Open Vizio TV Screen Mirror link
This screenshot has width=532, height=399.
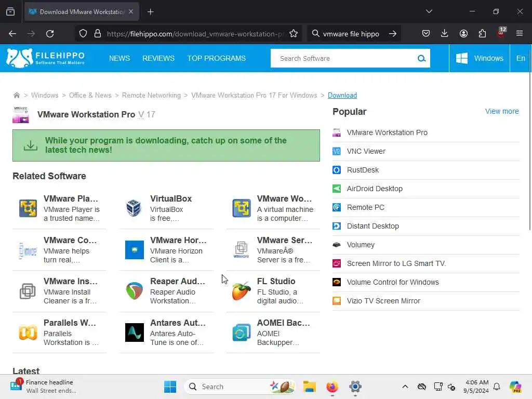click(x=383, y=301)
